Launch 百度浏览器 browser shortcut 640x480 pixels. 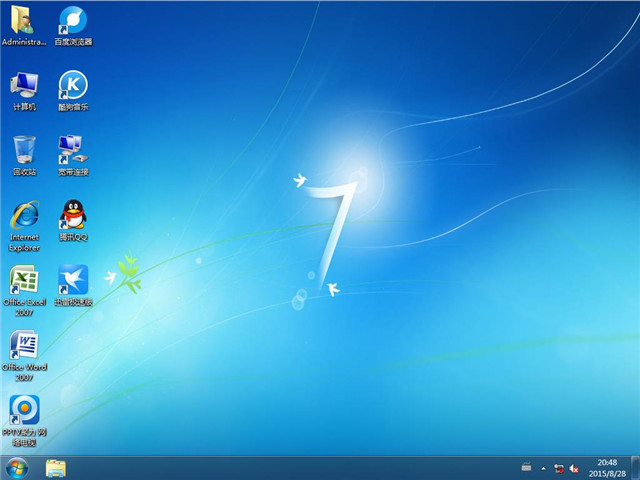tap(73, 24)
